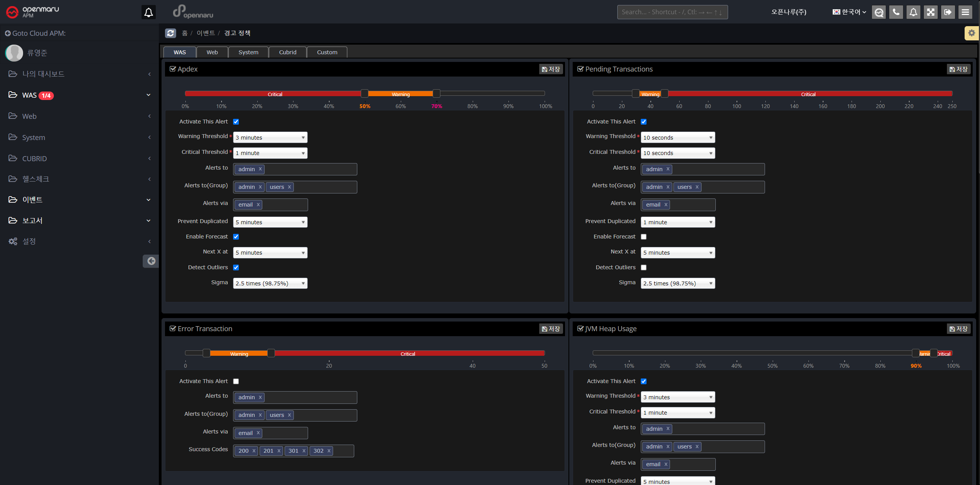The image size is (980, 485).
Task: Check Detect Outliers in Pending Transactions
Action: [644, 268]
